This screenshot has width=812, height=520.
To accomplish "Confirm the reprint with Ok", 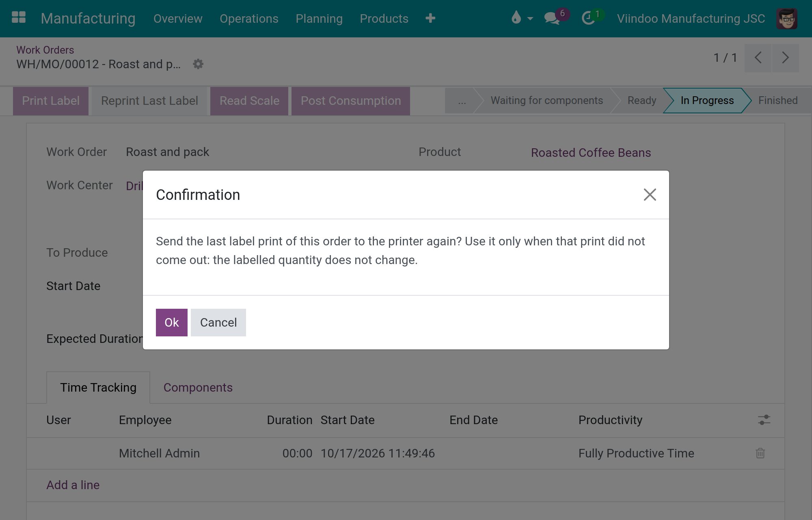I will [172, 323].
